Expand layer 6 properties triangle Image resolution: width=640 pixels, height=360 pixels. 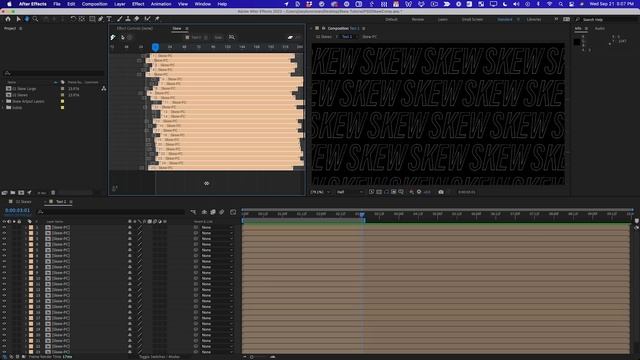click(x=26, y=256)
